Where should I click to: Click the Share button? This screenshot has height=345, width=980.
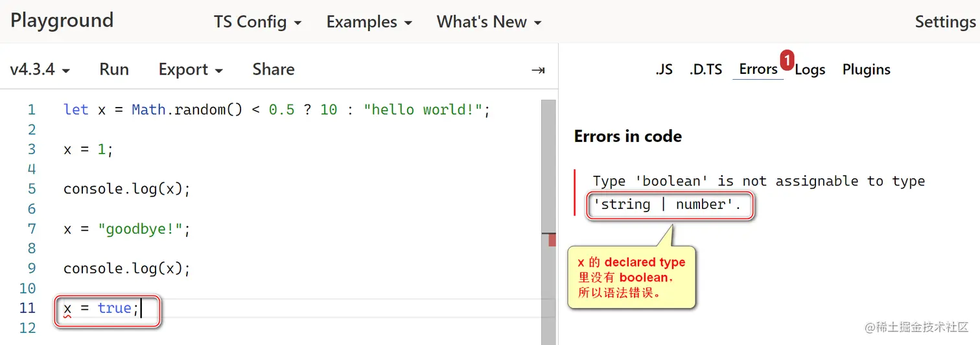pos(274,69)
